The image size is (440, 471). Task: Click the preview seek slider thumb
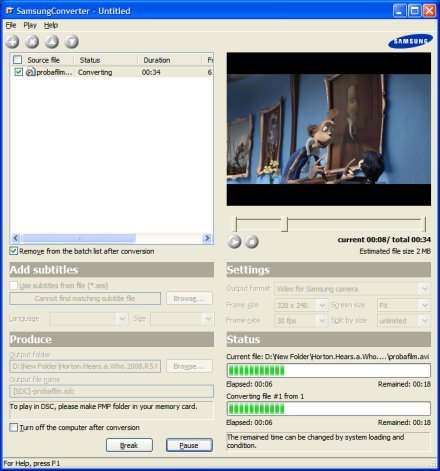[x=284, y=224]
